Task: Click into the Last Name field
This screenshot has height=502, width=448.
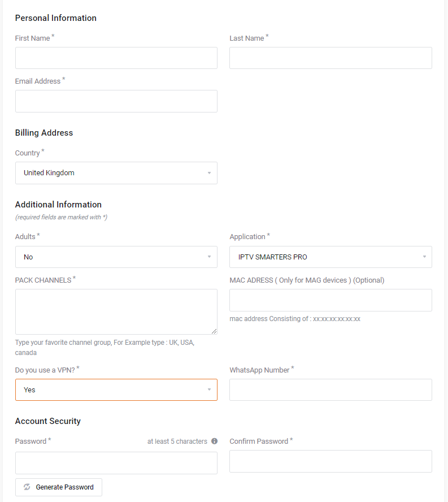Action: (330, 58)
